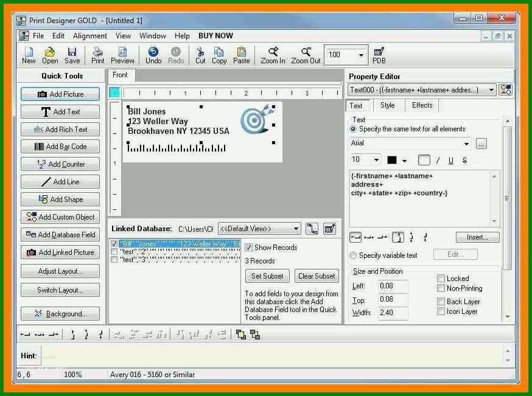The width and height of the screenshot is (532, 396).
Task: Toggle the Show Records checkbox
Action: coord(249,248)
